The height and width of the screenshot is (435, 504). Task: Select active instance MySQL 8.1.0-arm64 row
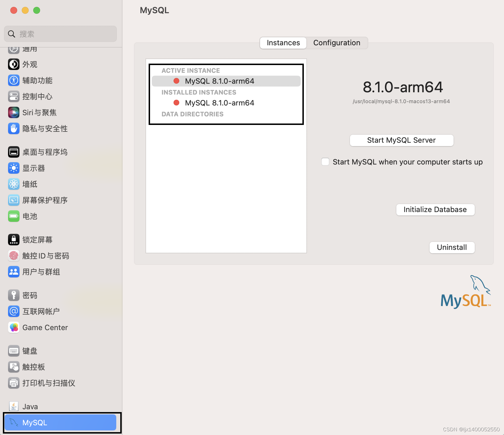coord(226,81)
